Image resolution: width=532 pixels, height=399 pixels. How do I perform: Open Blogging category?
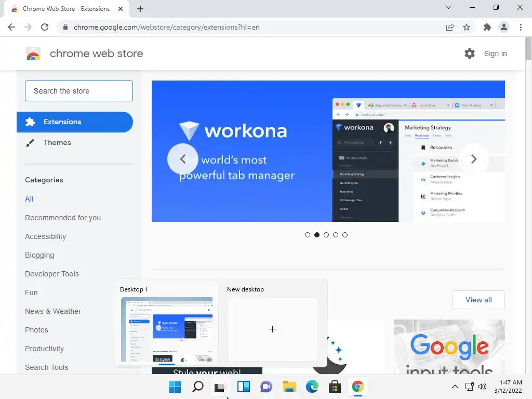click(39, 255)
